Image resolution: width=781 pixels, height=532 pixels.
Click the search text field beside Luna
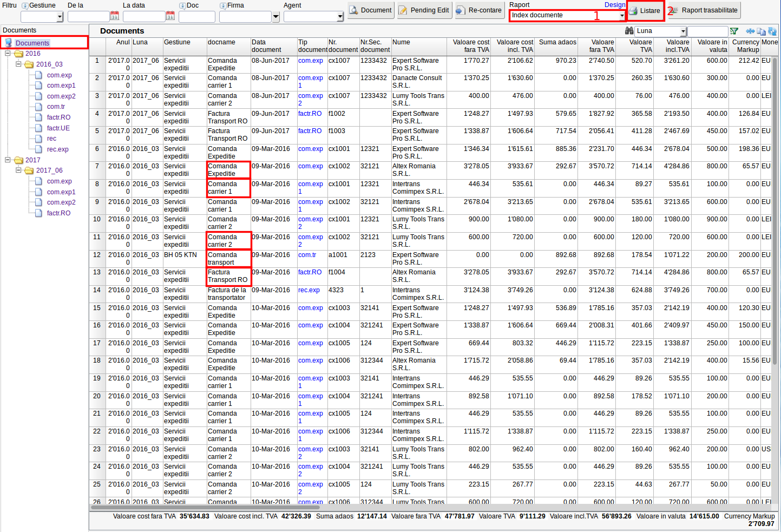click(x=707, y=31)
